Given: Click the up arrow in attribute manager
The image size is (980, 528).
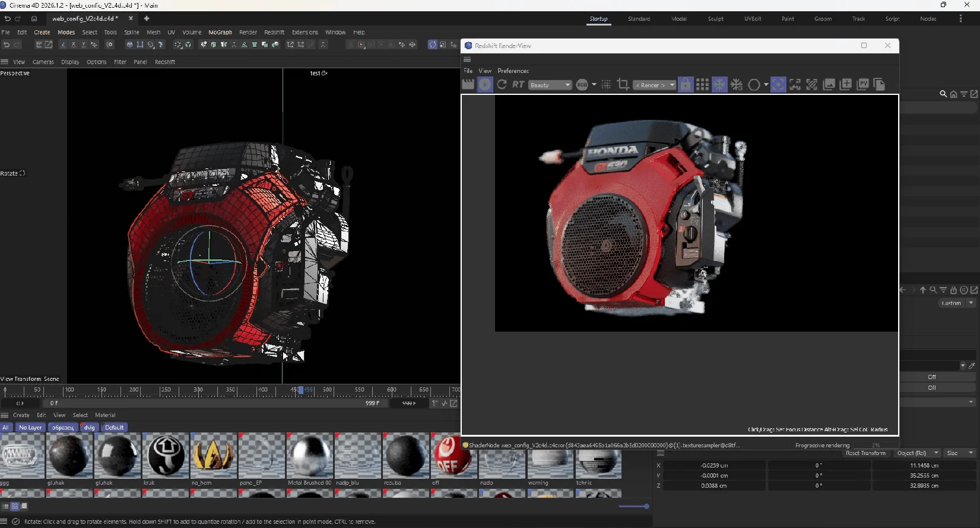Looking at the screenshot, I should 923,290.
